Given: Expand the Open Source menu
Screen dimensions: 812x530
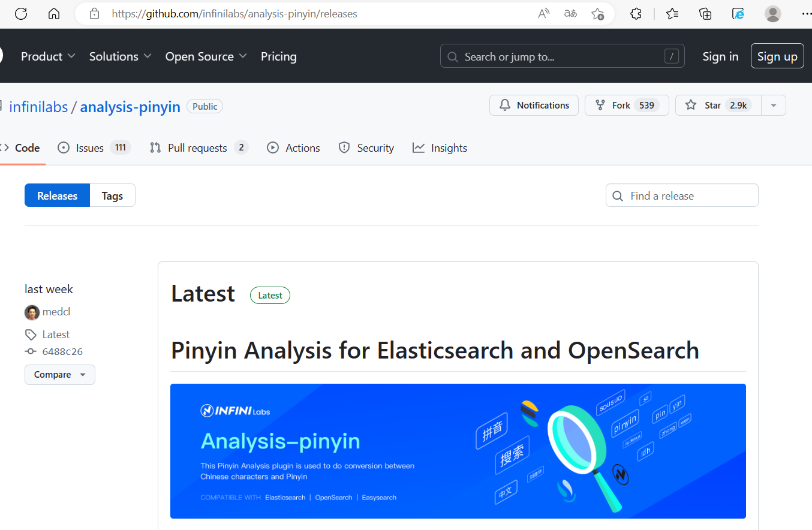Looking at the screenshot, I should (x=206, y=56).
